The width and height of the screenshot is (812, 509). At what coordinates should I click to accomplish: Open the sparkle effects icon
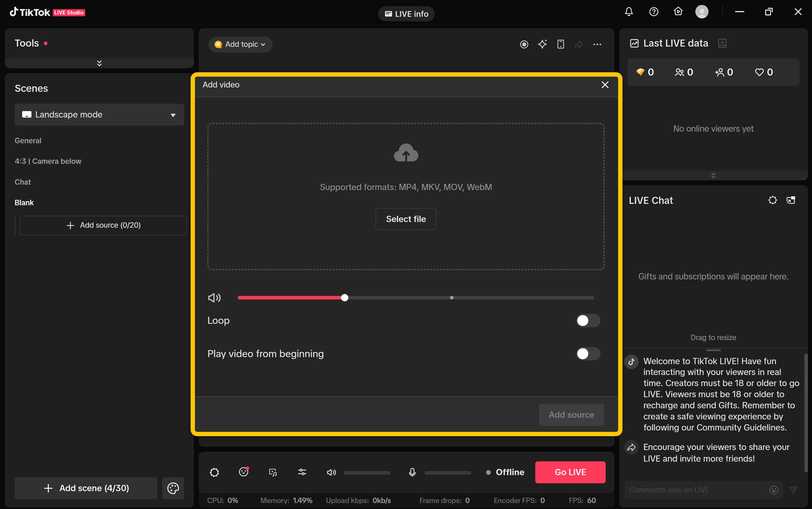tap(542, 44)
